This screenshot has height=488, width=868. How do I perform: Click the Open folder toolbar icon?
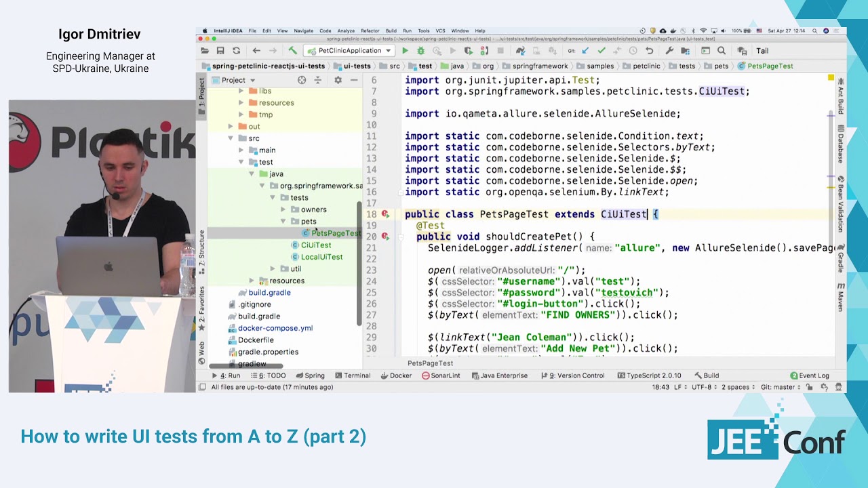[205, 51]
